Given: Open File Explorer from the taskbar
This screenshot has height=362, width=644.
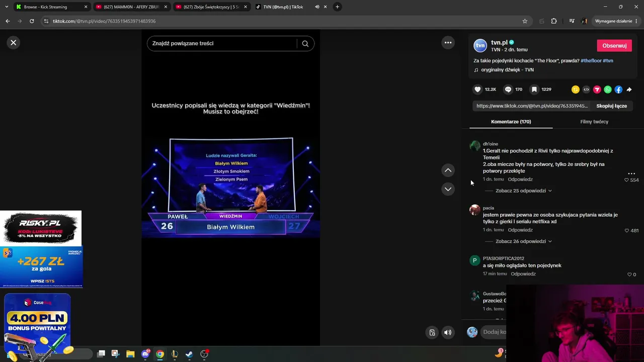Looking at the screenshot, I should click(130, 354).
